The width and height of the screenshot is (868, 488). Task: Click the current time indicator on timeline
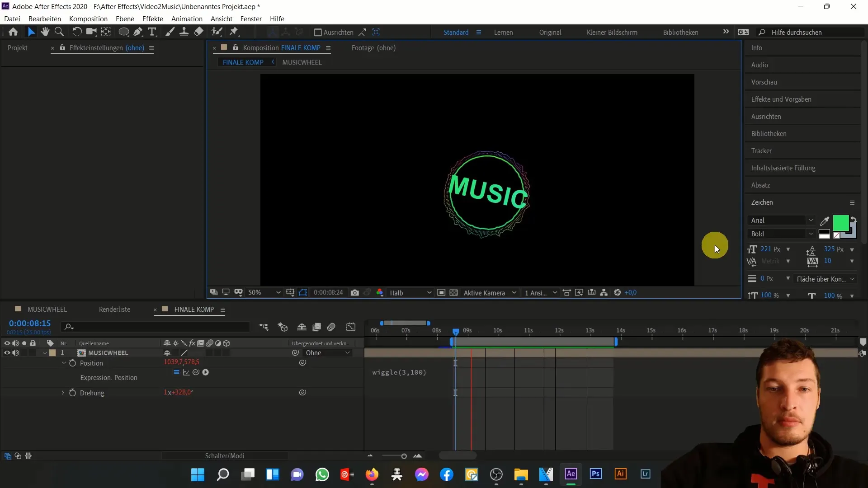click(x=456, y=332)
